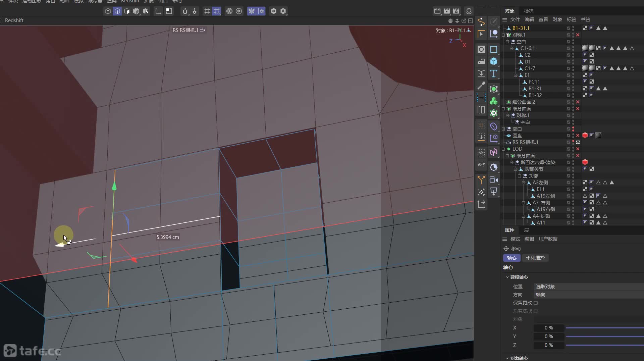Open Render to Picture Viewer icon
The height and width of the screenshot is (361, 644).
pos(447,11)
